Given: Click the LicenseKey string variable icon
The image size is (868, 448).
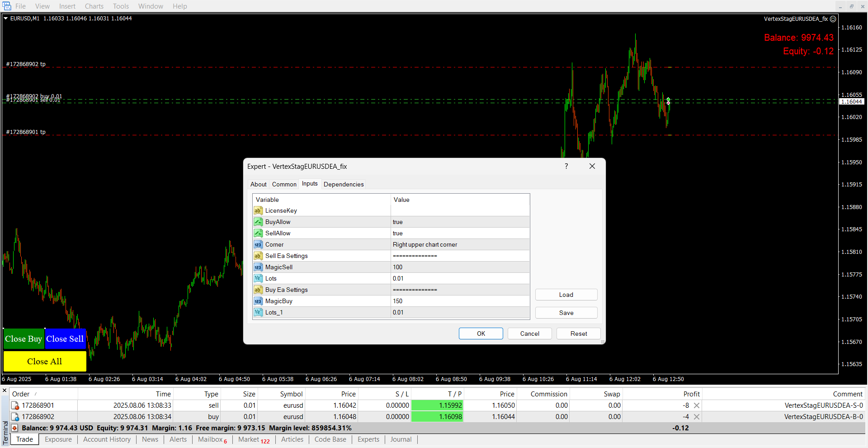Looking at the screenshot, I should [258, 210].
